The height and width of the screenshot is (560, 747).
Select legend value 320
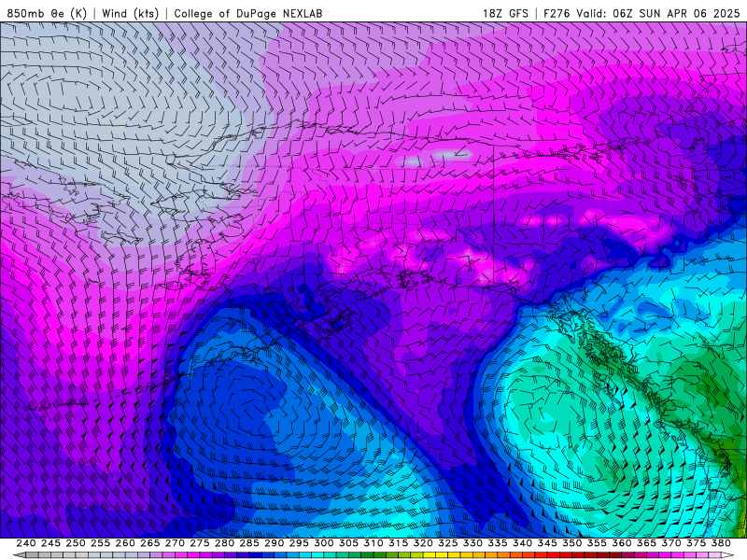[423, 543]
